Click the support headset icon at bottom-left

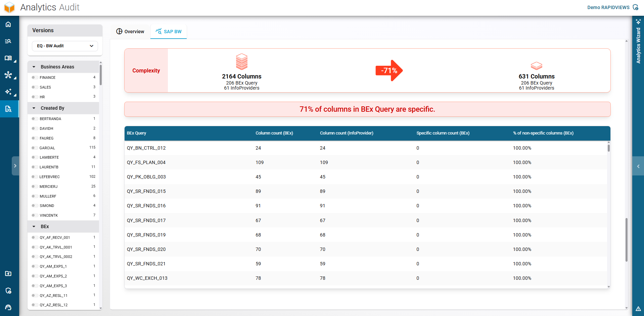coord(8,307)
